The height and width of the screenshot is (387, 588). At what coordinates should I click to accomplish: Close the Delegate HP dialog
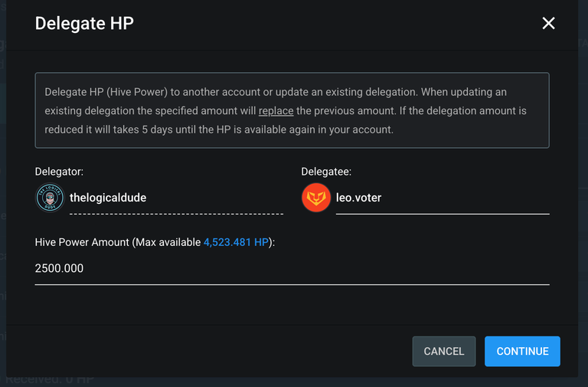[x=548, y=23]
